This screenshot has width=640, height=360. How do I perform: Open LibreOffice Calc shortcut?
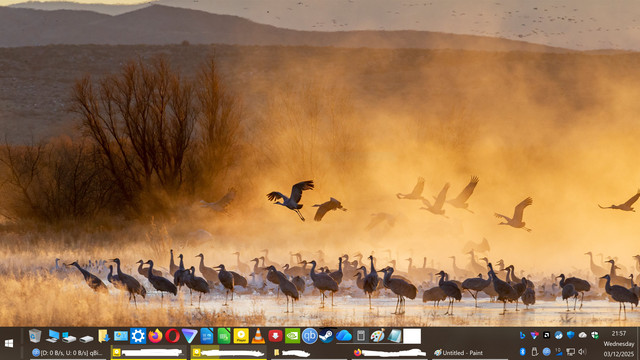coord(224,336)
